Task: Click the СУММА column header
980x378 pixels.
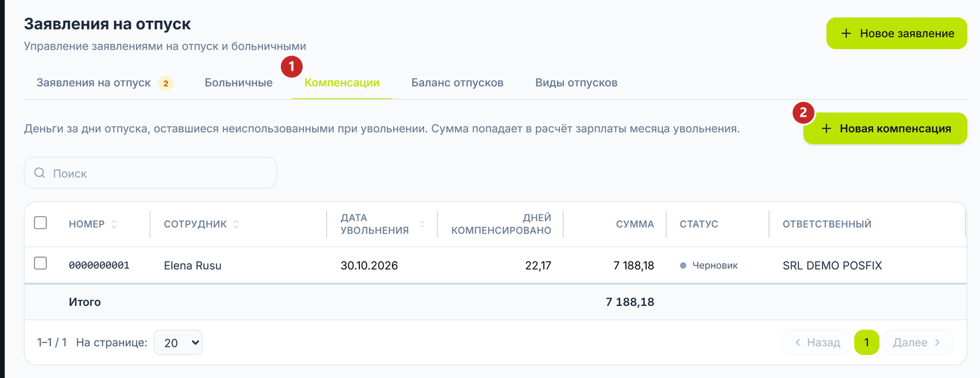Action: 635,224
